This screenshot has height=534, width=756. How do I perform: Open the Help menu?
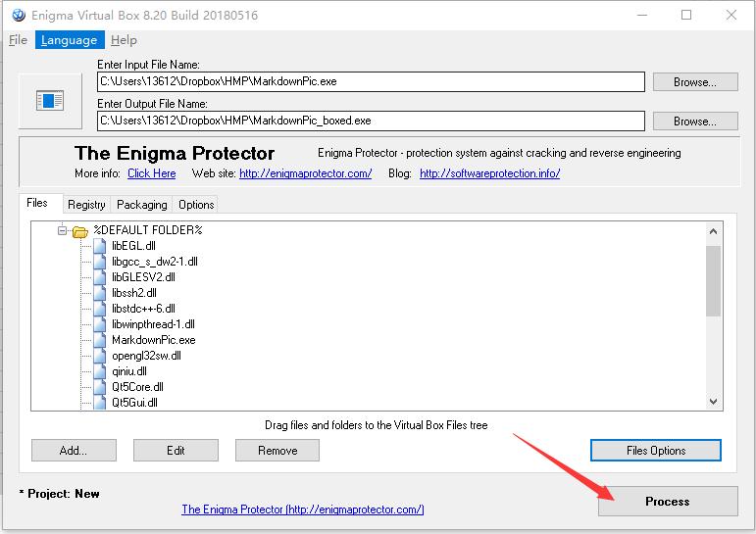point(124,40)
